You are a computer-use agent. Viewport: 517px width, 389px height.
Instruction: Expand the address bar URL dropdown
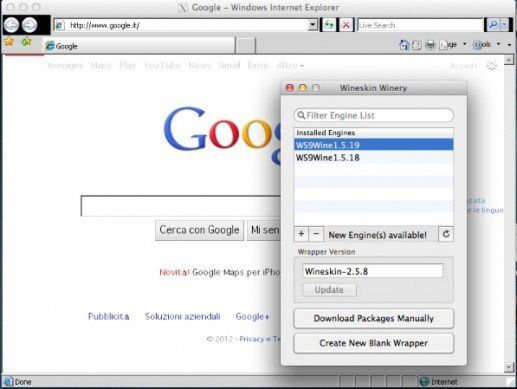[x=312, y=25]
